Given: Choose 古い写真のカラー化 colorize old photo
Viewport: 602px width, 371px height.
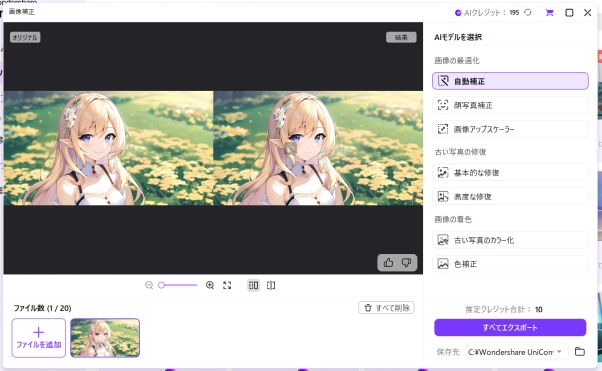Looking at the screenshot, I should coord(510,240).
